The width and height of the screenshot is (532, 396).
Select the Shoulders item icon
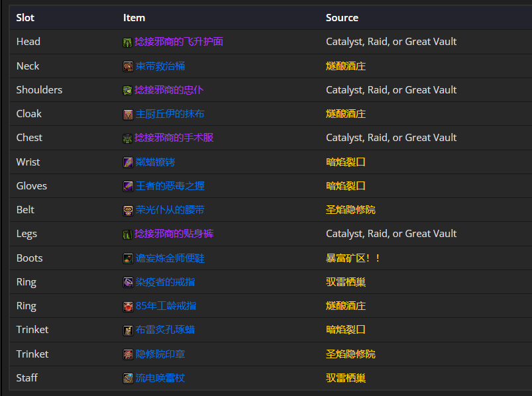point(128,90)
